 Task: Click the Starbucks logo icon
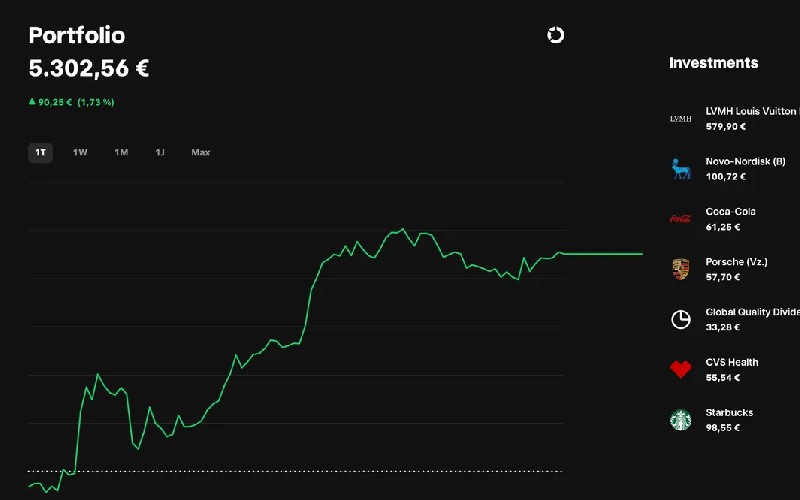coord(681,420)
